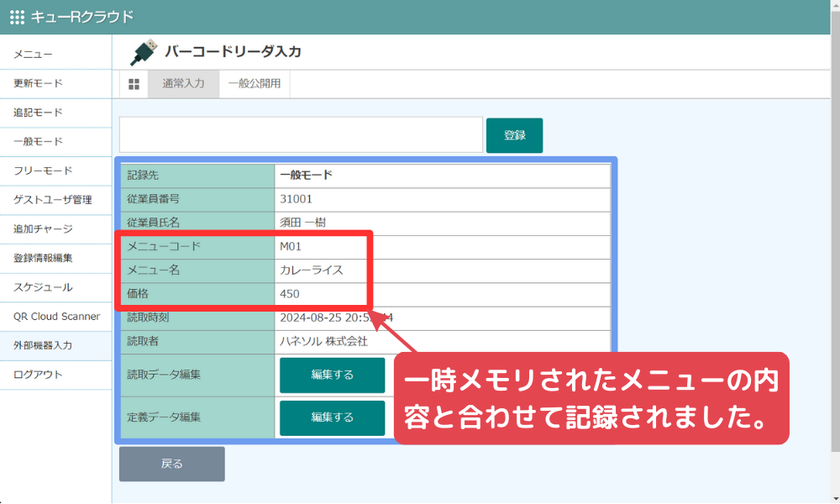Select the employee number 31001

point(297,199)
